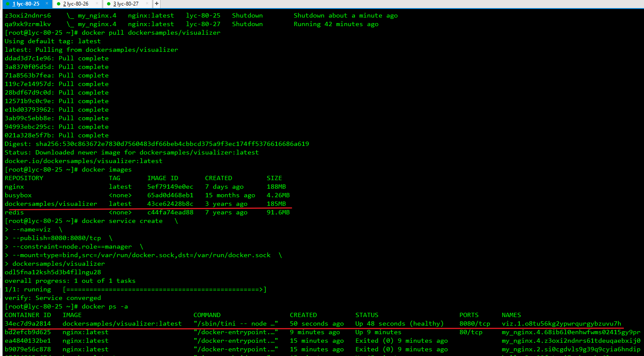Click layer ID 021a328e5f7b
The height and width of the screenshot is (356, 644).
28,135
